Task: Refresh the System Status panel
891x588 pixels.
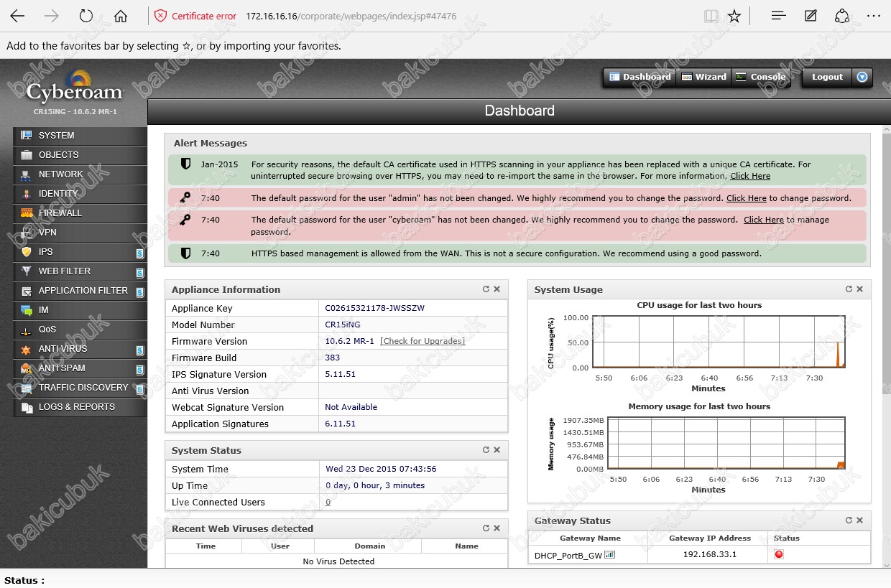Action: 486,449
